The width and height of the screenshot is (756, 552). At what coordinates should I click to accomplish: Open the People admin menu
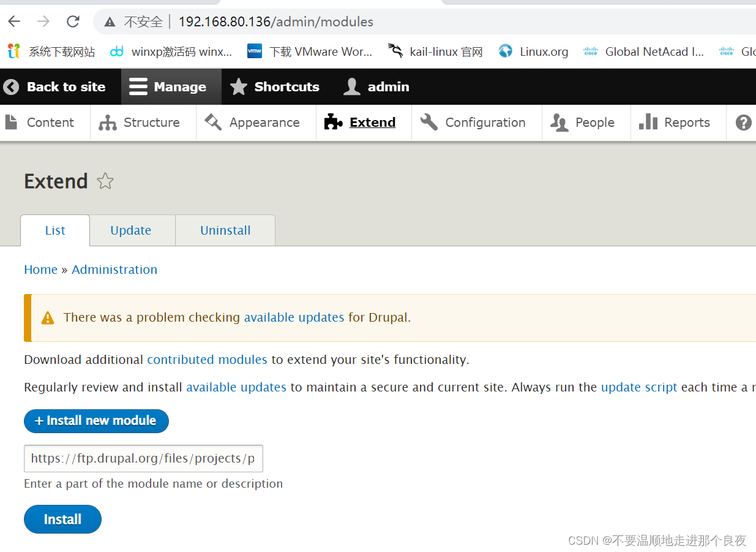pyautogui.click(x=582, y=123)
